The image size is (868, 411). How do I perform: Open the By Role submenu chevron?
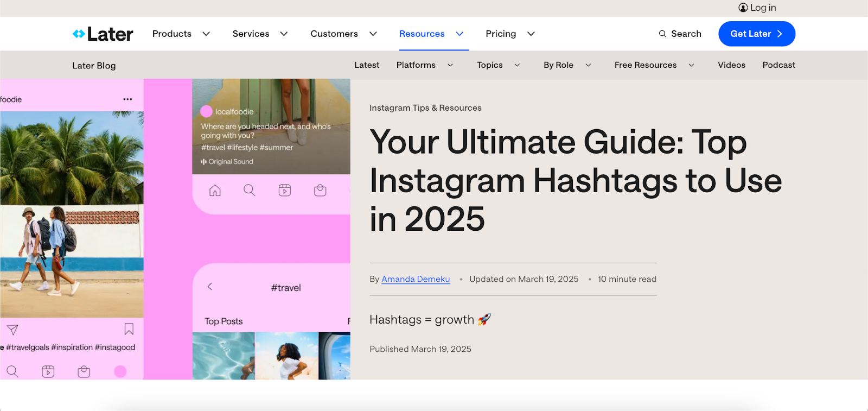[588, 65]
